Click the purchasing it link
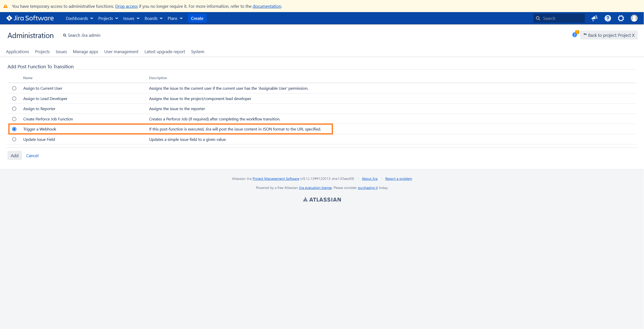Screen dimensions: 644x329 pyautogui.click(x=368, y=188)
